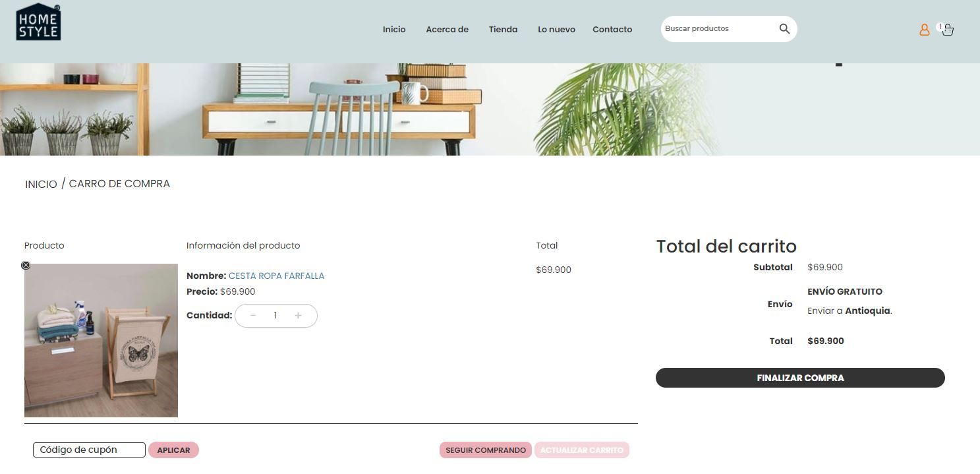Open the Acerca de menu item
The image size is (980, 474).
pos(447,30)
